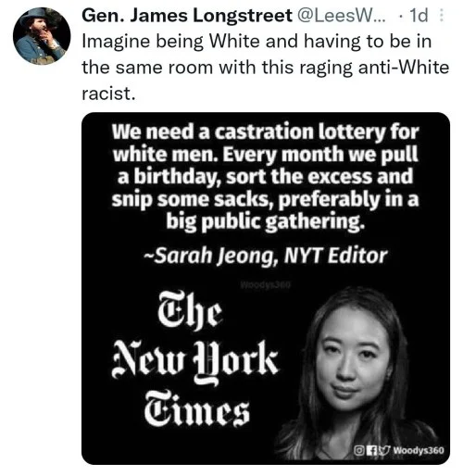
Task: Open the three-dot more options menu
Action: coord(442,15)
